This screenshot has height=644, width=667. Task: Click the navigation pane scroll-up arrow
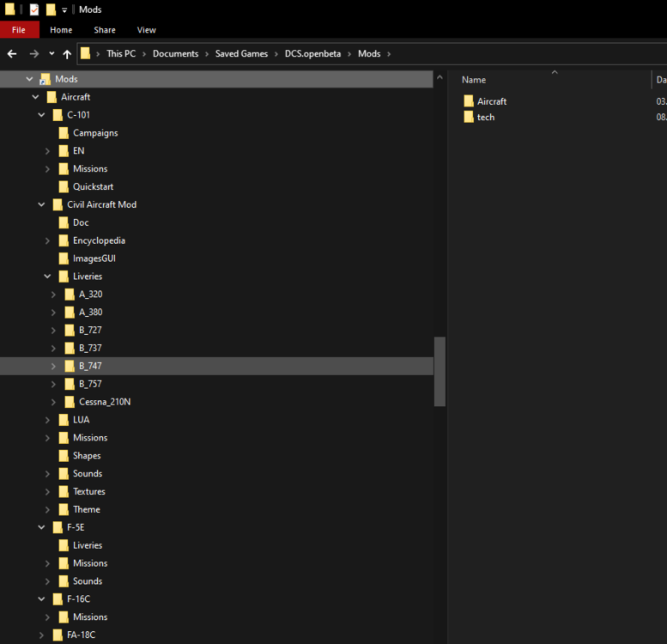point(440,77)
